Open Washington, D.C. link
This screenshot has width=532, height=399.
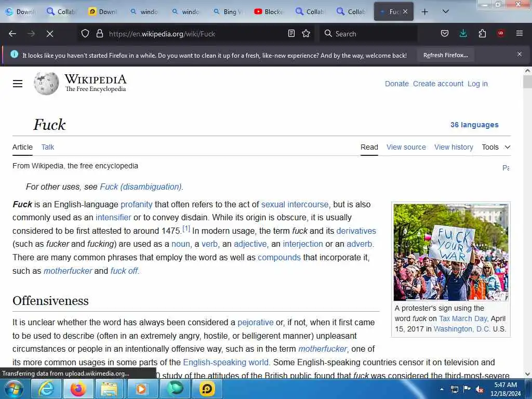(462, 329)
